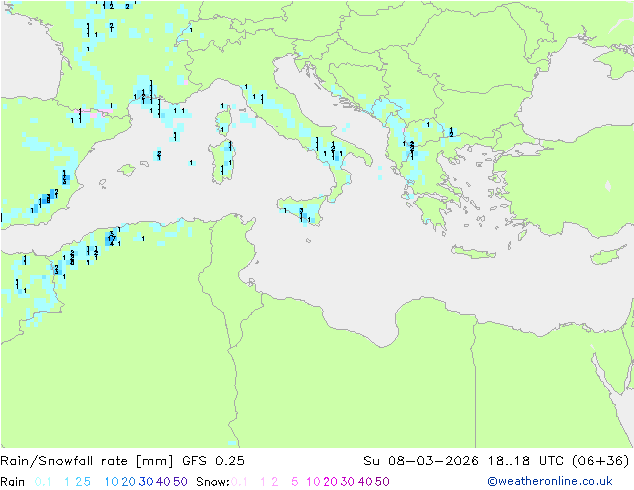634x490 pixels.
Task: Click the 'Snow:' legend label
Action: [x=213, y=482]
